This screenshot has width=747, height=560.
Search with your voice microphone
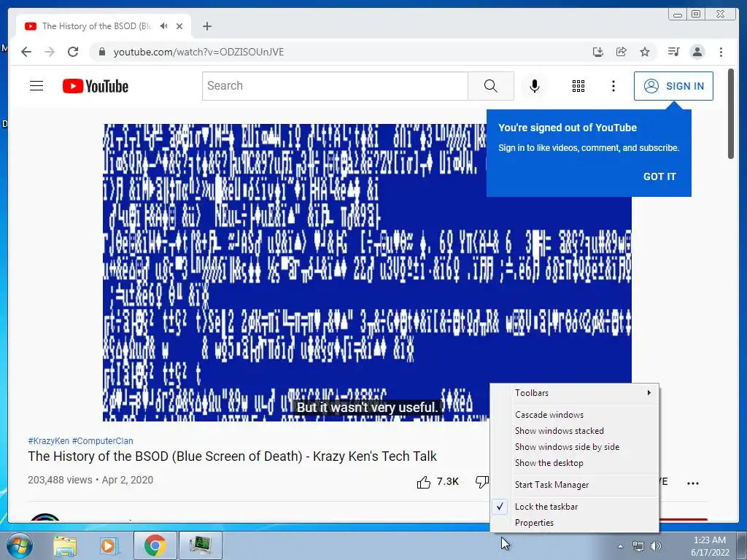pyautogui.click(x=535, y=86)
